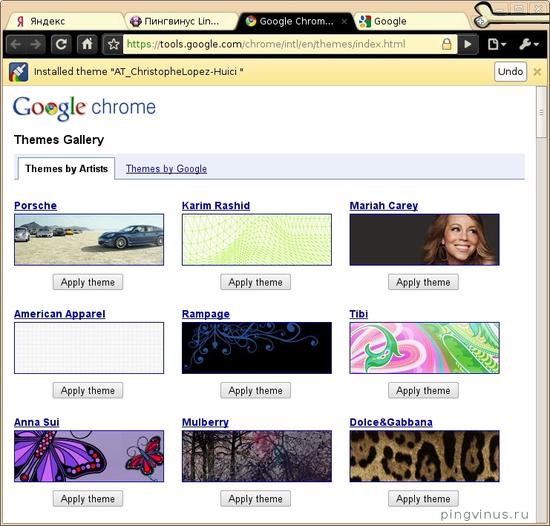
Task: Click the Anna Sui butterfly thumbnail
Action: [x=89, y=456]
